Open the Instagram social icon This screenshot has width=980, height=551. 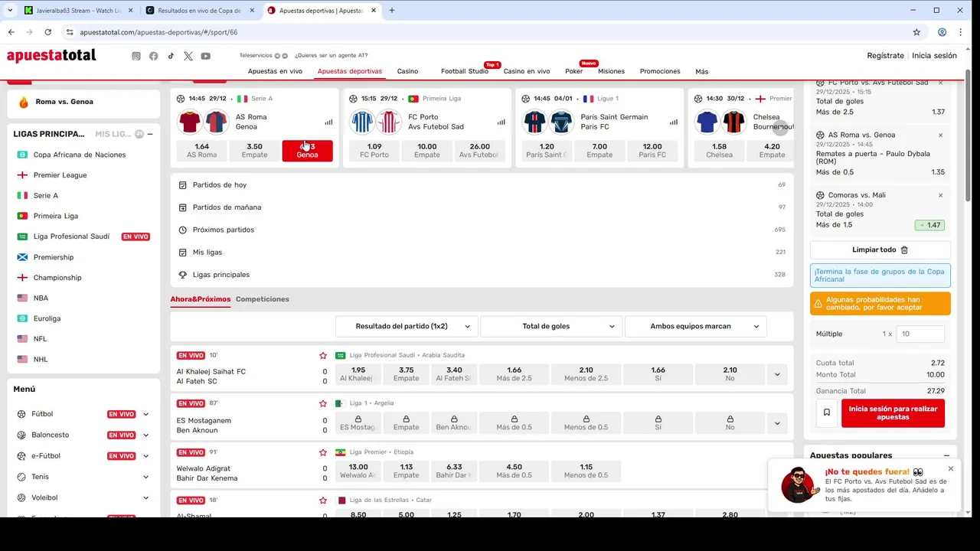pos(136,56)
